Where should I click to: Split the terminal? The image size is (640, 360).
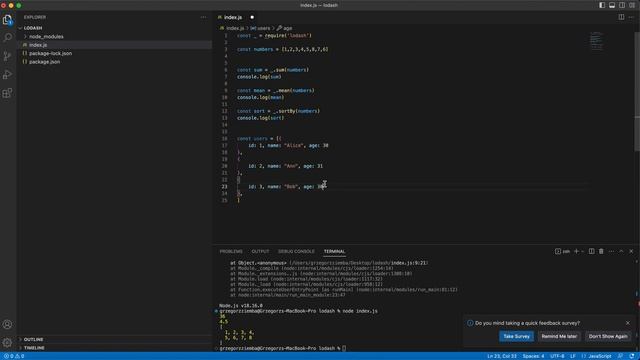click(x=591, y=251)
